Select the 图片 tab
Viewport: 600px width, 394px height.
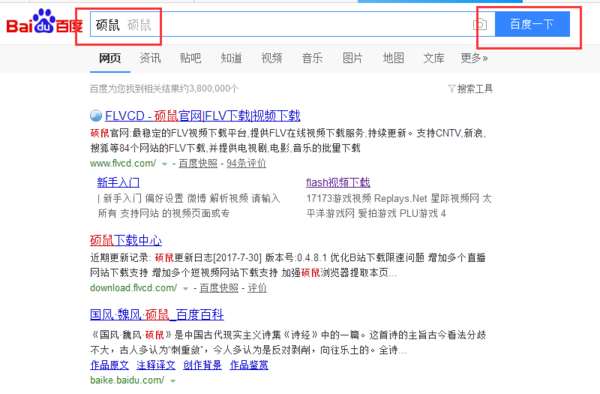pyautogui.click(x=352, y=58)
